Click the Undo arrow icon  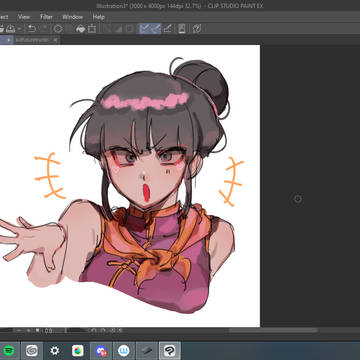pyautogui.click(x=32, y=29)
